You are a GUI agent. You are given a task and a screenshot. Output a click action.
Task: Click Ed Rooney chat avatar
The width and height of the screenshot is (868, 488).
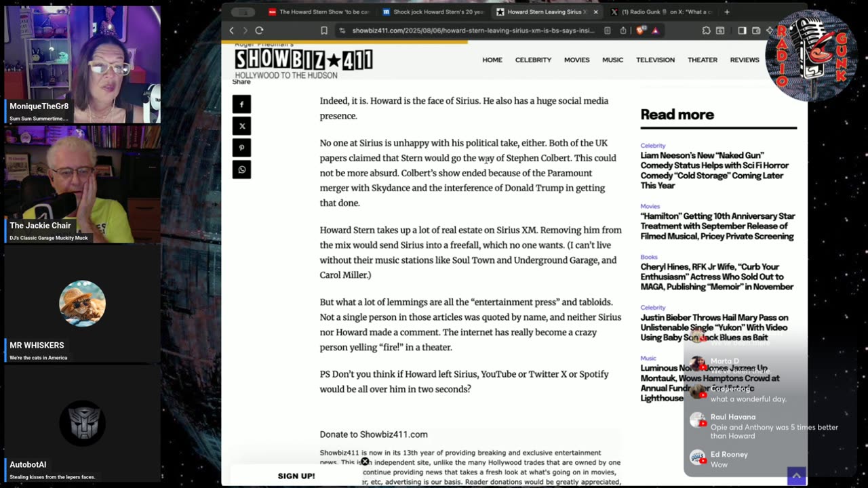(698, 457)
